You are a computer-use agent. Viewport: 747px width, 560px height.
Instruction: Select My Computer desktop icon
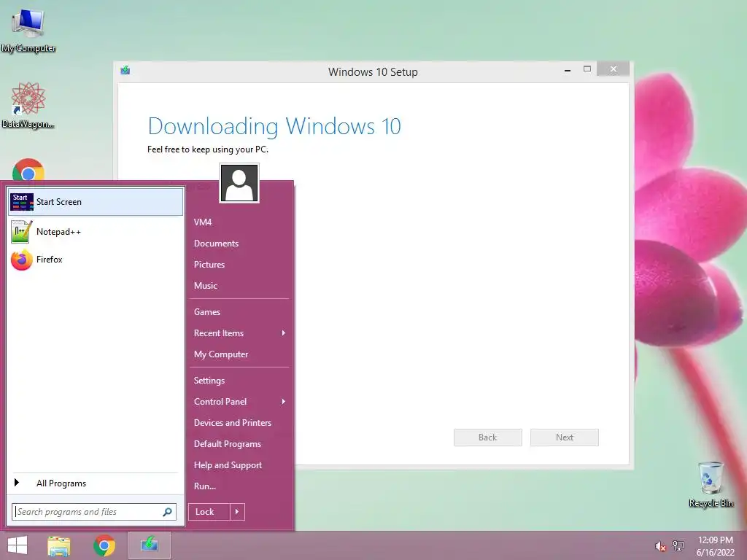tap(28, 30)
